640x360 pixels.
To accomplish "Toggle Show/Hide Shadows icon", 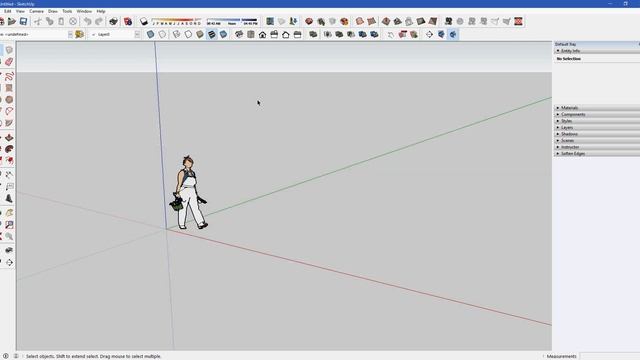I will (143, 21).
